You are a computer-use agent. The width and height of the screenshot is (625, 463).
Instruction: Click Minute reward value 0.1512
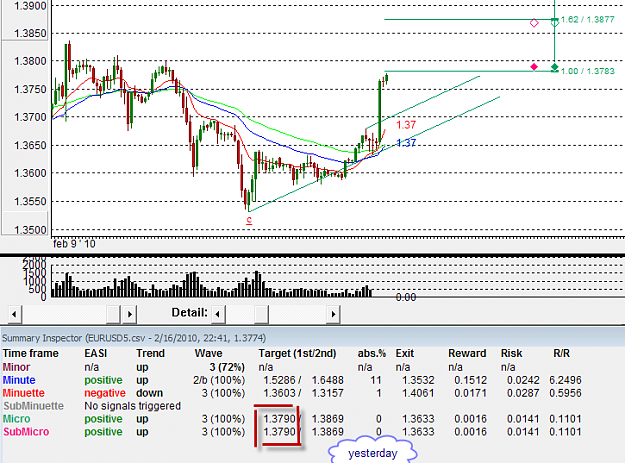(x=470, y=380)
